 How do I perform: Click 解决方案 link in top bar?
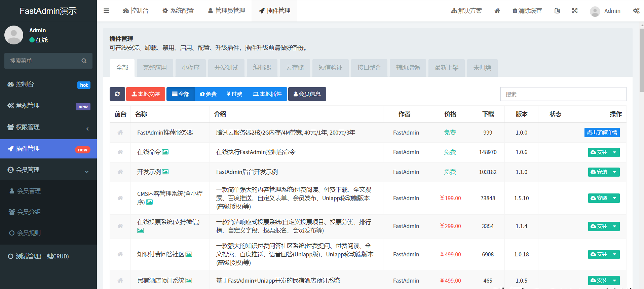(x=466, y=11)
